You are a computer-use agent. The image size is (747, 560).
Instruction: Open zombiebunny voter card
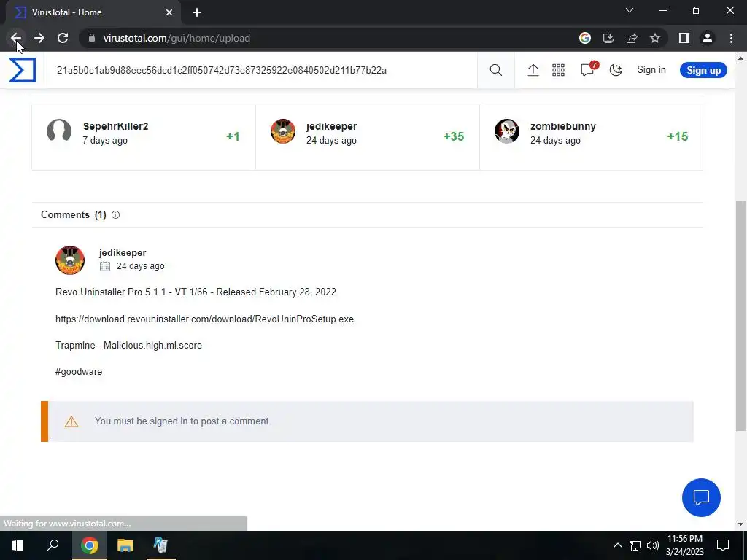click(591, 136)
